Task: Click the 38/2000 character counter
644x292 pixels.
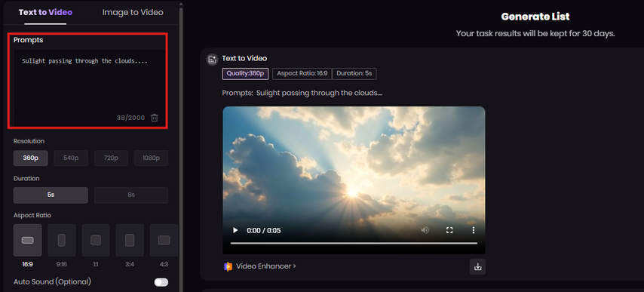Action: 130,118
